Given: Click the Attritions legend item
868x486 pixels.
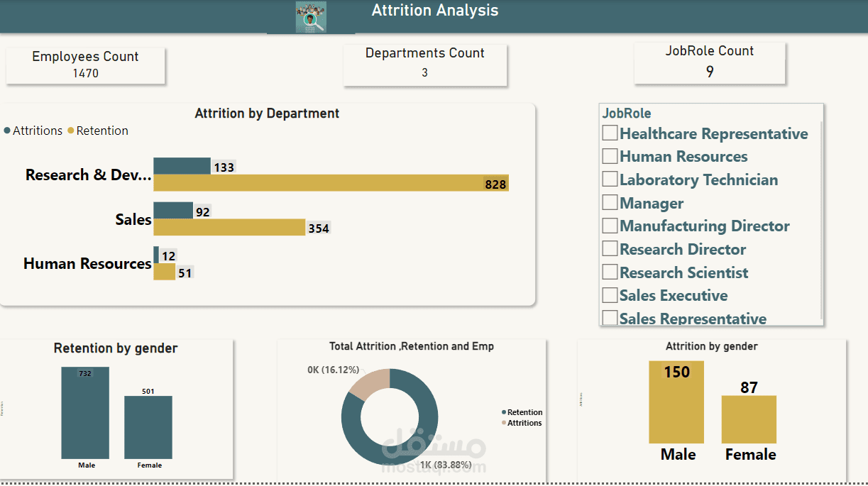Looking at the screenshot, I should click(x=32, y=131).
